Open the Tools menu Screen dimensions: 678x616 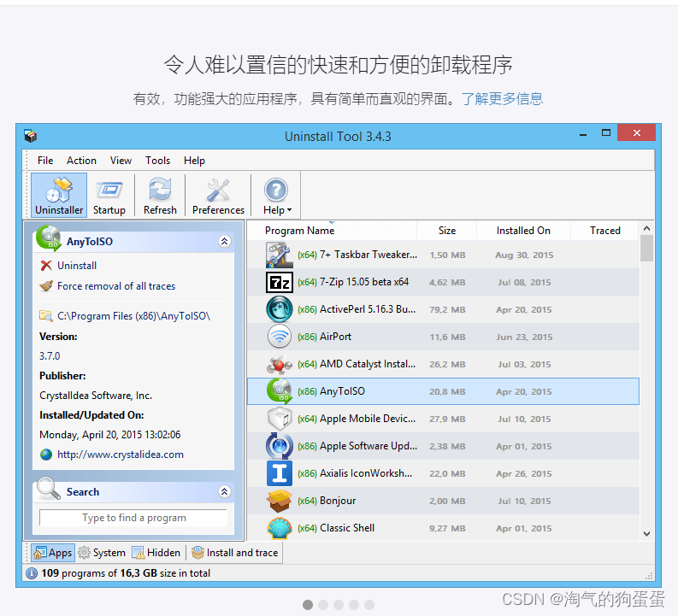tap(157, 161)
